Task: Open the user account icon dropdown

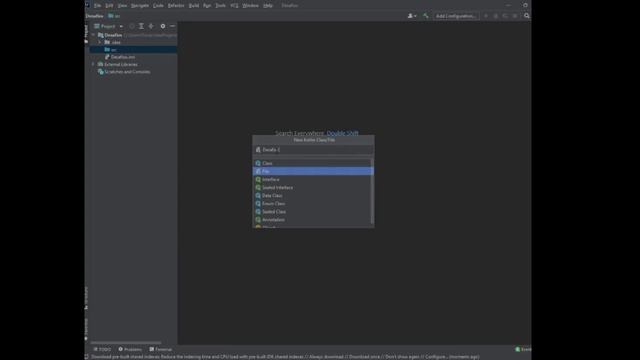Action: coord(412,16)
